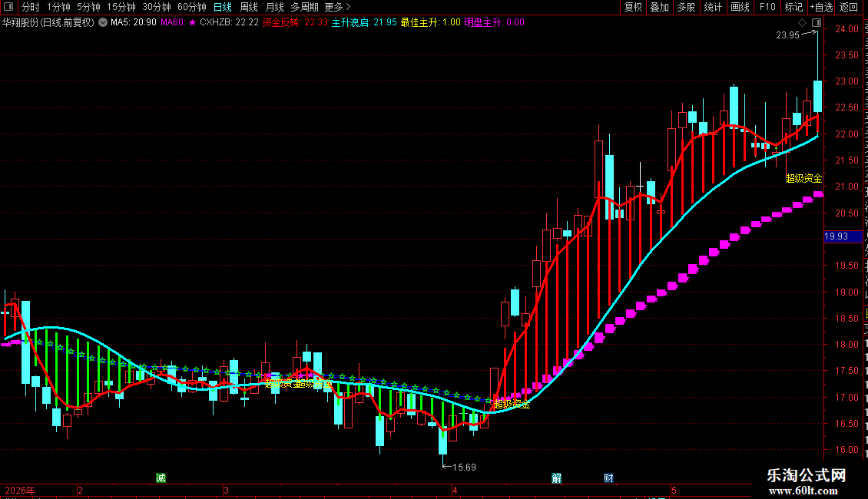868x499 pixels.
Task: Click the 叠加 overlay button
Action: (x=659, y=7)
